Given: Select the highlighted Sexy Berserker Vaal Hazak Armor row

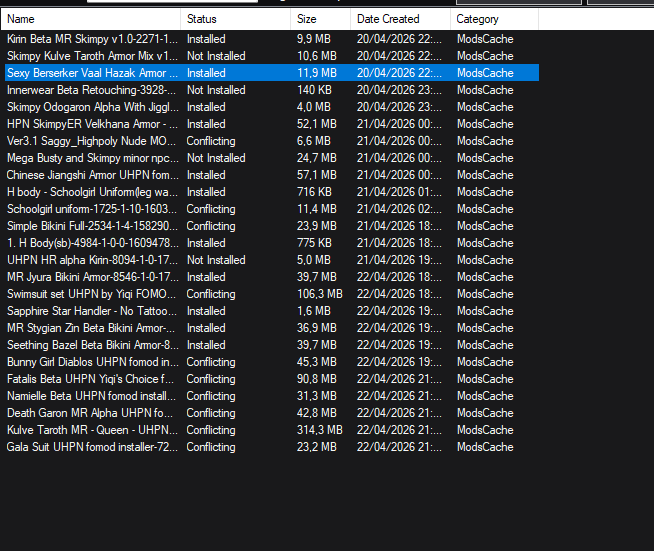Looking at the screenshot, I should (x=272, y=73).
